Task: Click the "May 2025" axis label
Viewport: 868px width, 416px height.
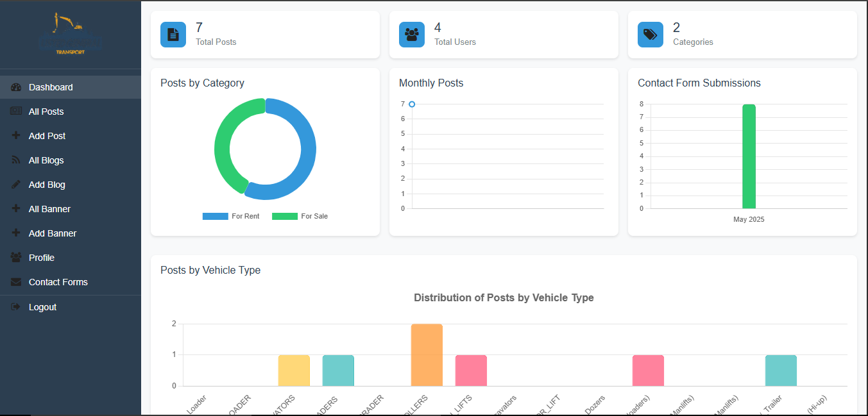Action: 749,219
